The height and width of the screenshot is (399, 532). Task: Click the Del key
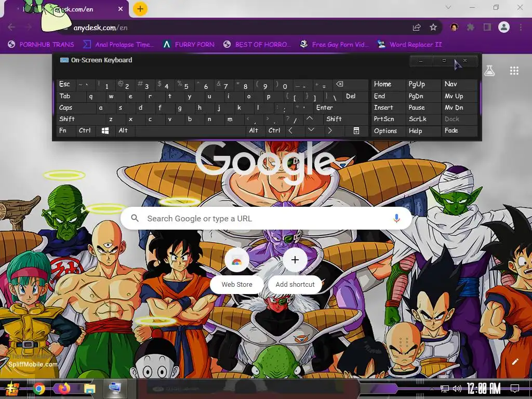tap(355, 96)
